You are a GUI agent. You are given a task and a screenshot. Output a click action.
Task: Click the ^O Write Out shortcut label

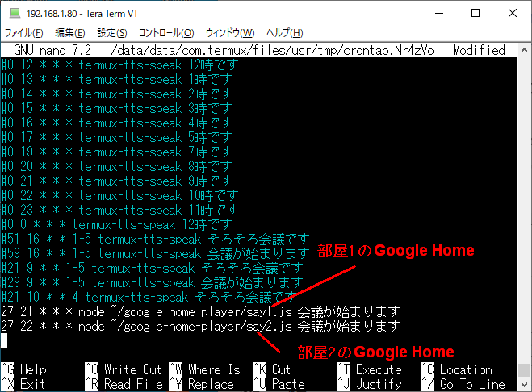[x=124, y=369]
